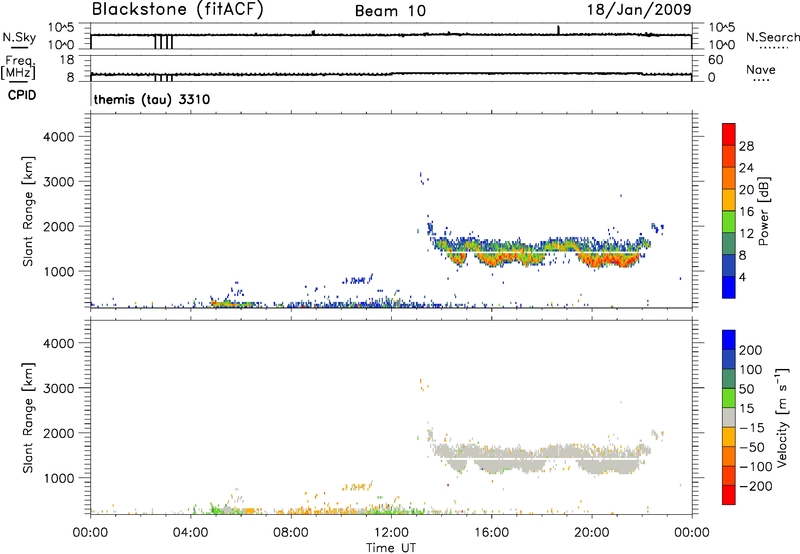This screenshot has width=800, height=554.
Task: Click the 'themis (tau) 3310' text
Action: coord(152,99)
